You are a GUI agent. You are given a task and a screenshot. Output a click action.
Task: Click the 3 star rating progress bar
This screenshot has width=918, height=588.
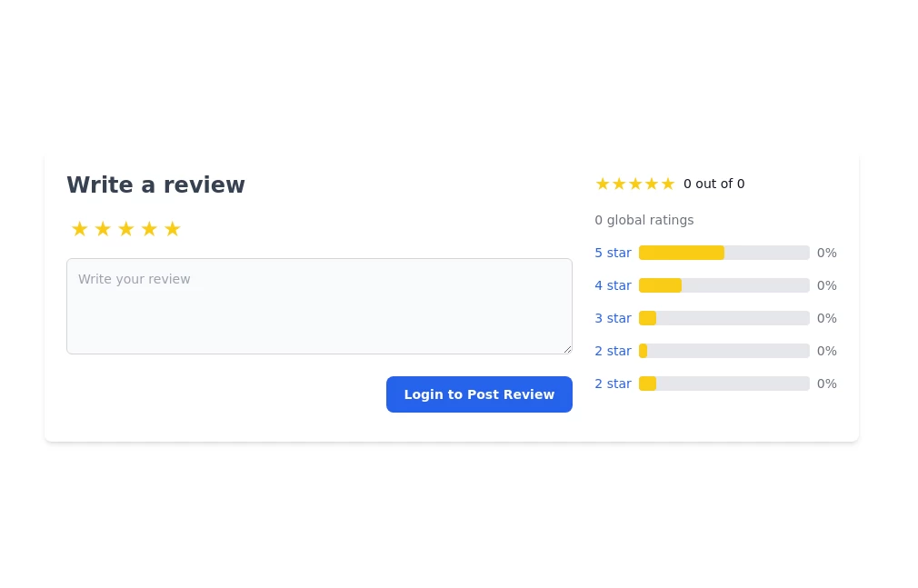click(x=723, y=318)
